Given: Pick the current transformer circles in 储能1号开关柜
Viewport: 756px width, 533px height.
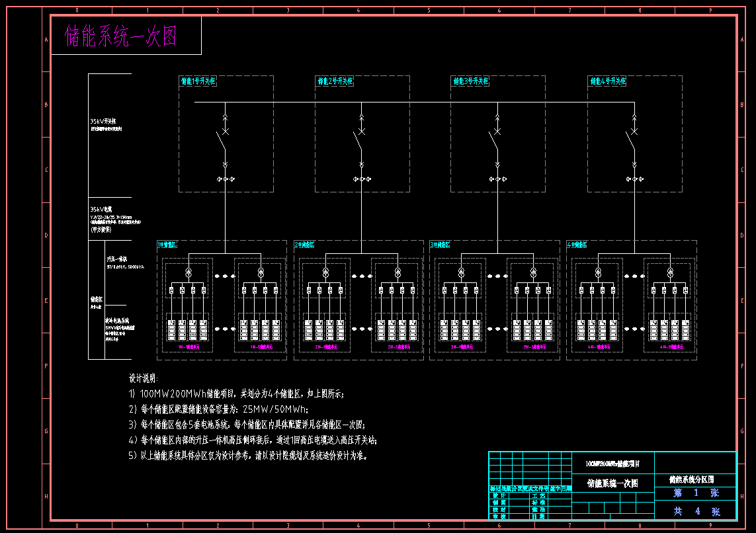Looking at the screenshot, I should click(x=225, y=179).
